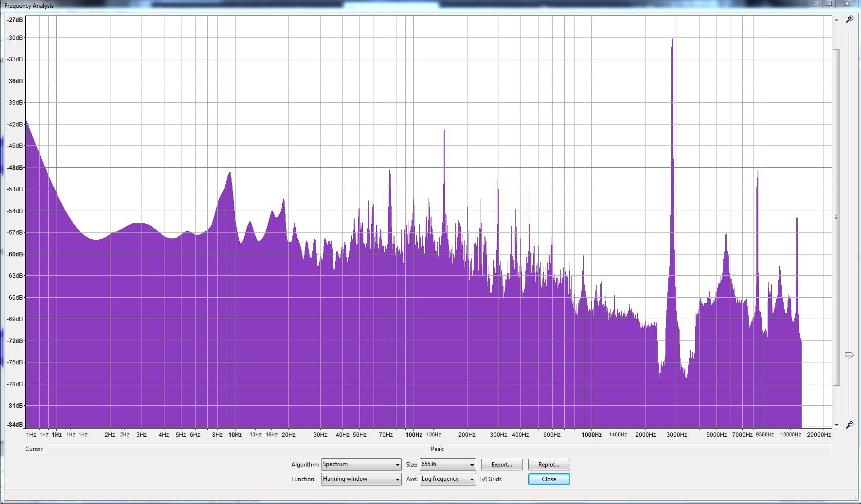Open the Algorithm dropdown showing Spectrum
This screenshot has width=861, height=504.
[360, 464]
